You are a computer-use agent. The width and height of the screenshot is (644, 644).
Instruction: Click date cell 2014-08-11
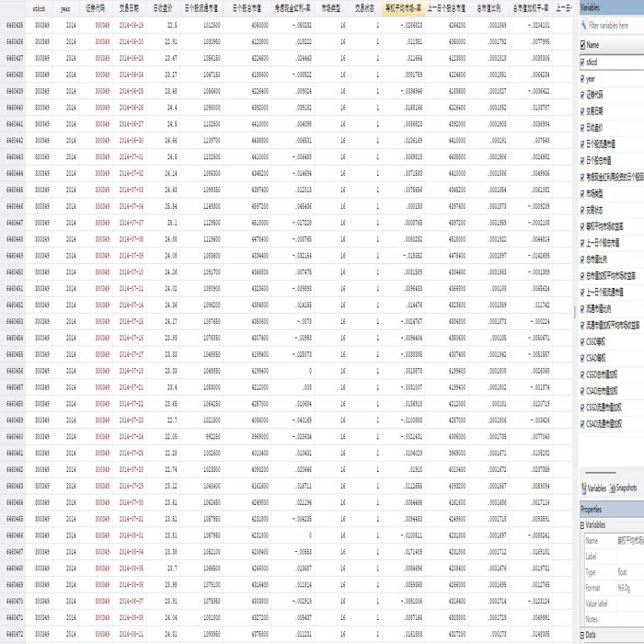pyautogui.click(x=132, y=634)
